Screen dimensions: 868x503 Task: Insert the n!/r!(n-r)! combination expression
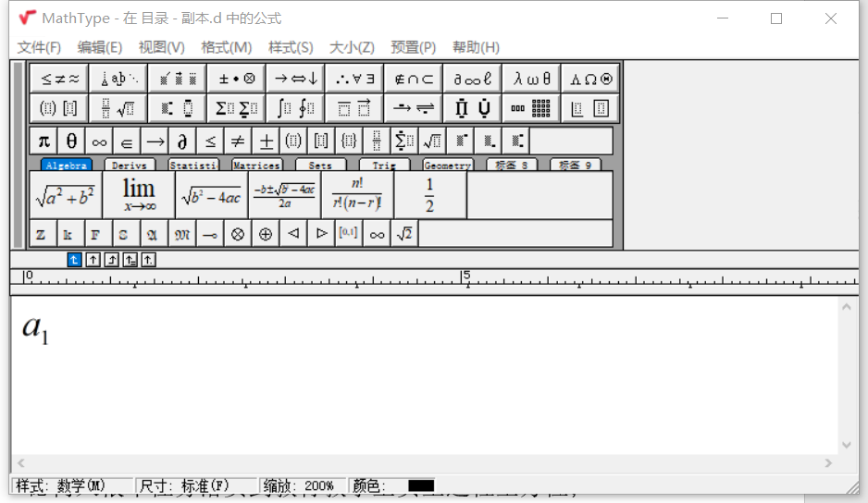[357, 195]
